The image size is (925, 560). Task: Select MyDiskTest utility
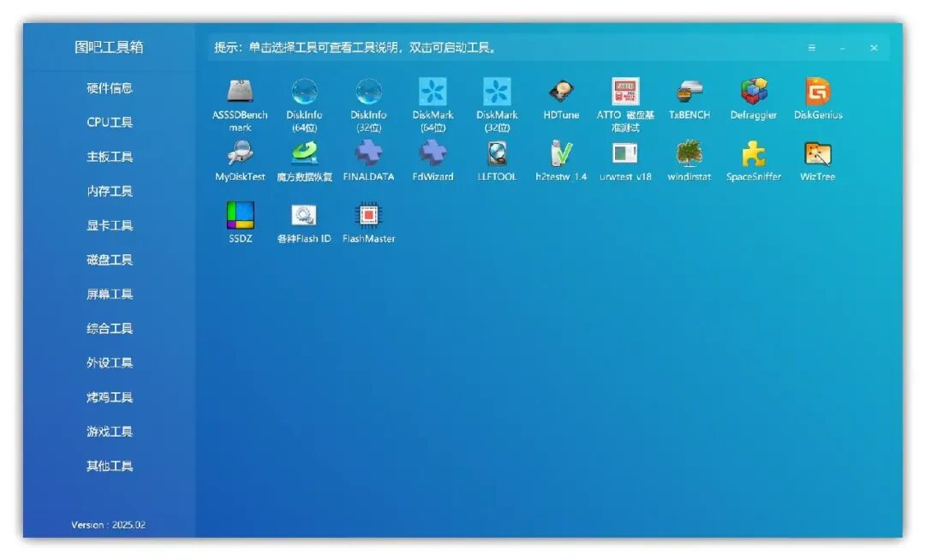click(240, 157)
